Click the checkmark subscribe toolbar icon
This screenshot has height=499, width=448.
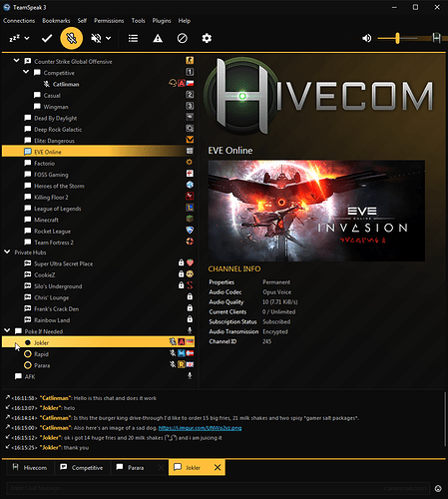pyautogui.click(x=47, y=38)
